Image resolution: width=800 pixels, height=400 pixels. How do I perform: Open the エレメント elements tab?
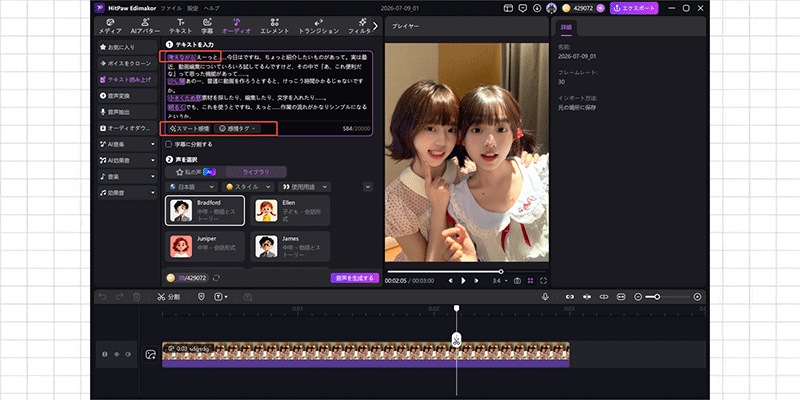(x=274, y=26)
